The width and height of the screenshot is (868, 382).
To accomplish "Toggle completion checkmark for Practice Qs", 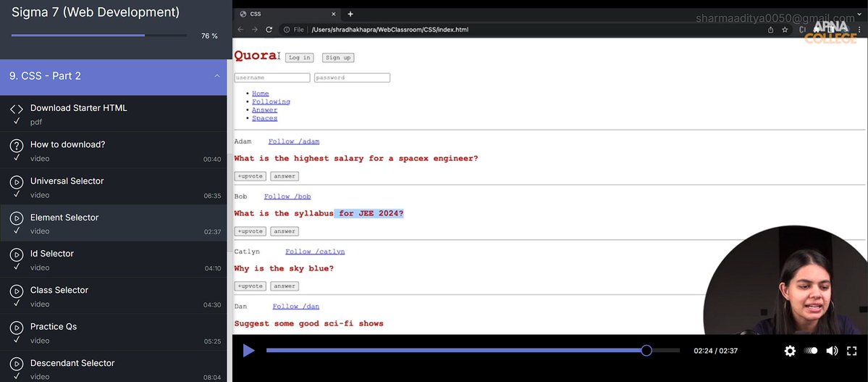I will pos(17,340).
